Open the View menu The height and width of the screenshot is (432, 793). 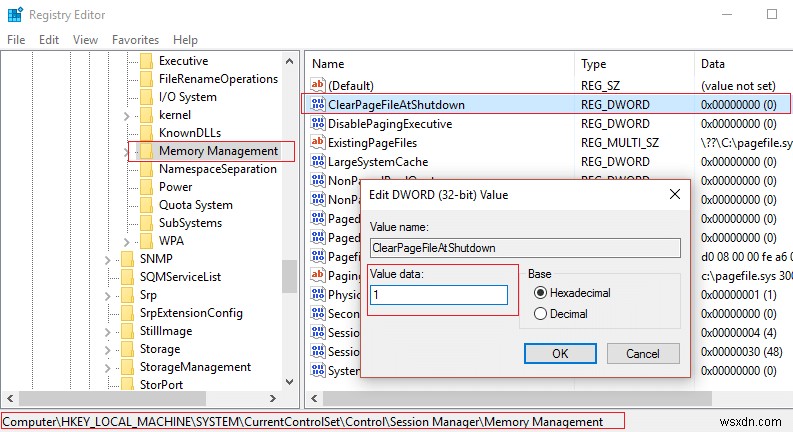[85, 39]
